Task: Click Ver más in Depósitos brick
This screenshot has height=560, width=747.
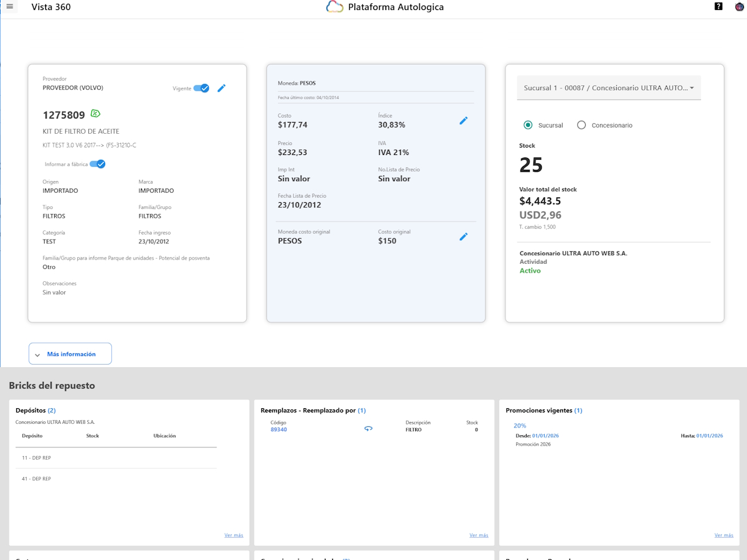Action: click(234, 535)
